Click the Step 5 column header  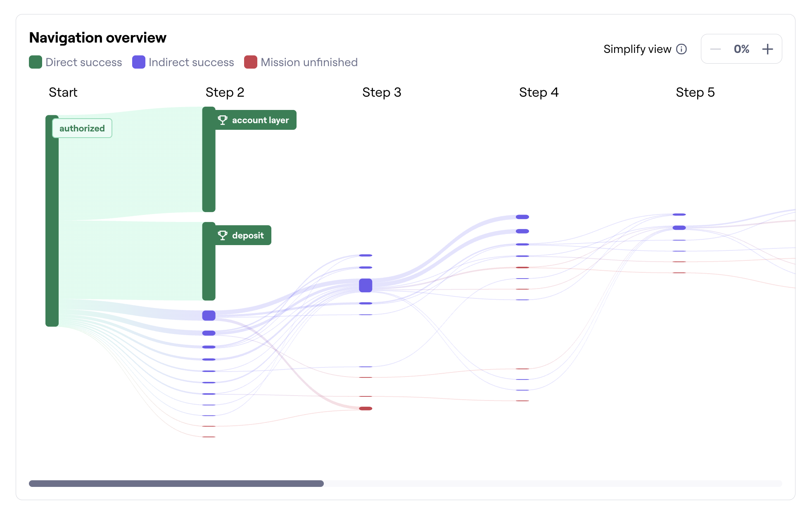(x=695, y=92)
